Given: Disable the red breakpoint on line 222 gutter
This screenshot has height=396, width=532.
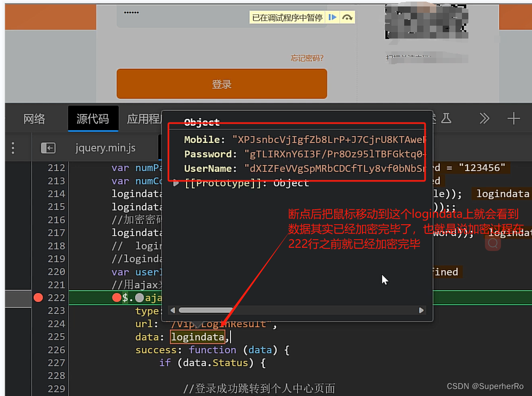Looking at the screenshot, I should tap(37, 298).
